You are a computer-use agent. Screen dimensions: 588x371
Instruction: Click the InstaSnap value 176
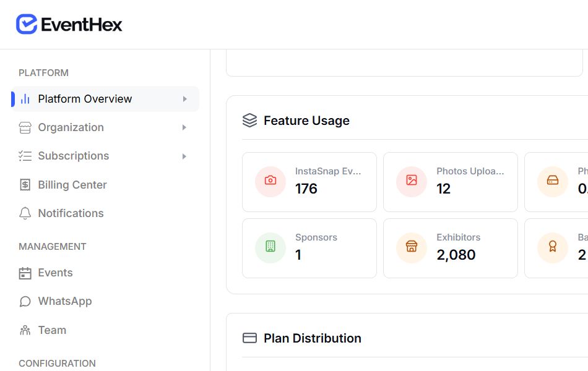coord(306,189)
